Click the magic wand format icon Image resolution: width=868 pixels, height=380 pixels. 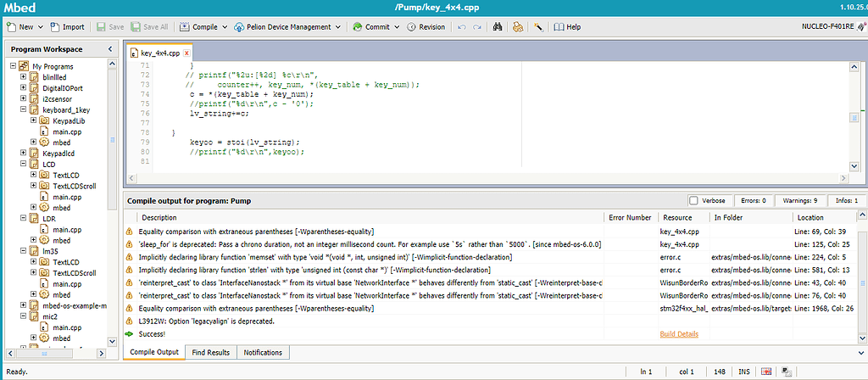pos(537,26)
